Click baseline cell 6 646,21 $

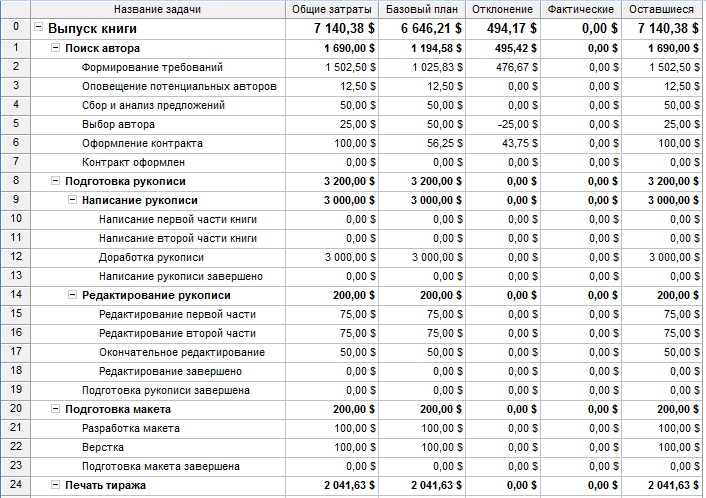(422, 28)
